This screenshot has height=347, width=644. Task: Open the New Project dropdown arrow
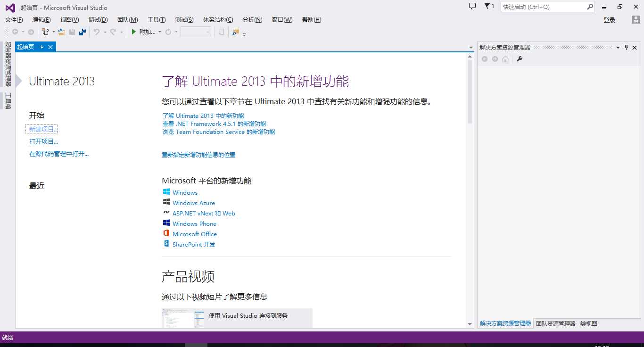coord(54,32)
